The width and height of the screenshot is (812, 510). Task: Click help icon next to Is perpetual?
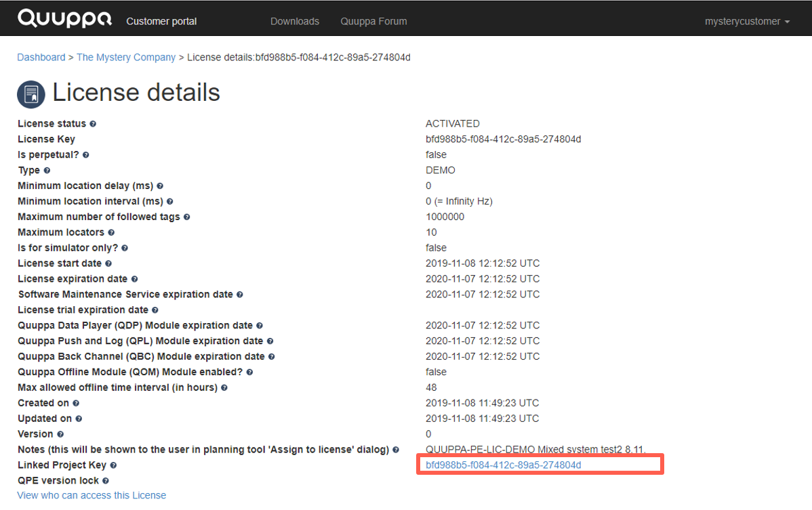point(86,155)
